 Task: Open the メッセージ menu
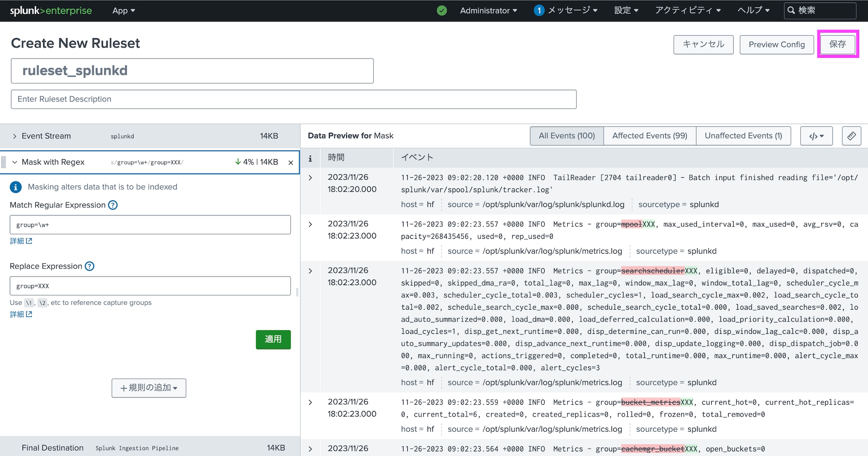(573, 11)
